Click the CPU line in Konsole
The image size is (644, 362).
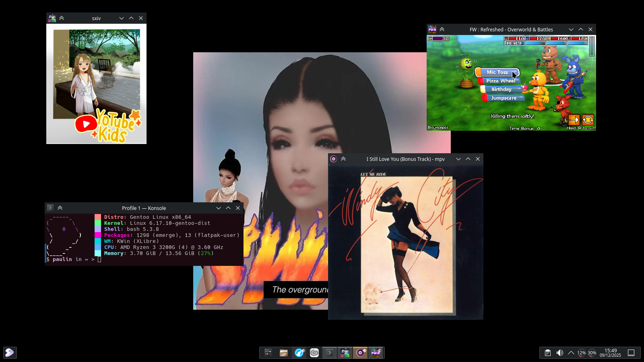[164, 247]
